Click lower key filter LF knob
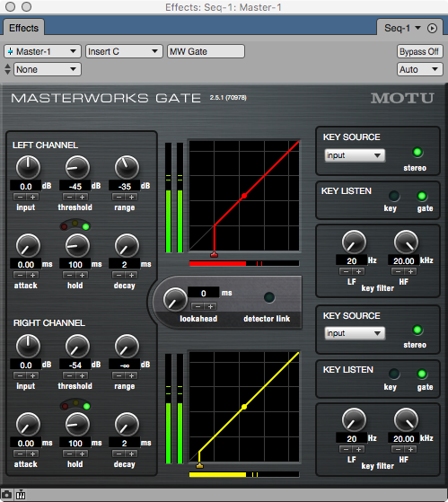Viewport: 448px width, 502px height. [x=354, y=420]
